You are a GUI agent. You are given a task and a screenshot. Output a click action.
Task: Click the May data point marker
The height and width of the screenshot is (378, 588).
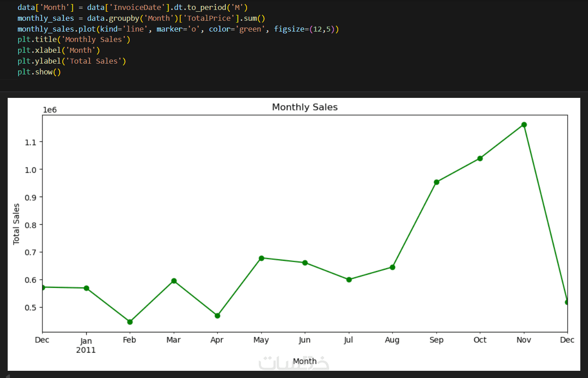(261, 258)
